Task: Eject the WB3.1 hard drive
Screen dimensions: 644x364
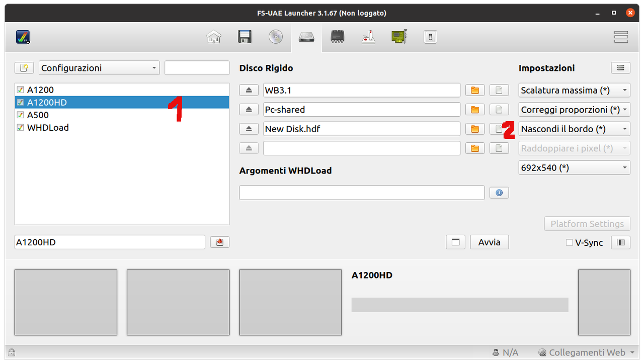Action: click(249, 90)
